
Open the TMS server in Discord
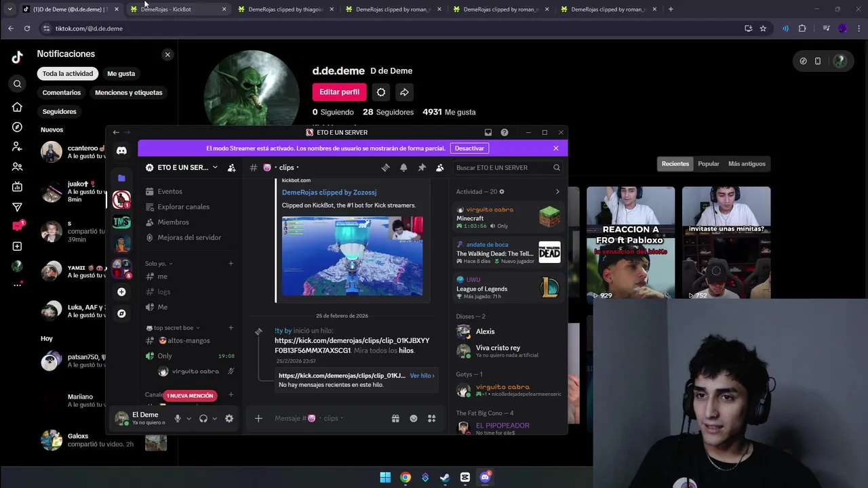121,222
